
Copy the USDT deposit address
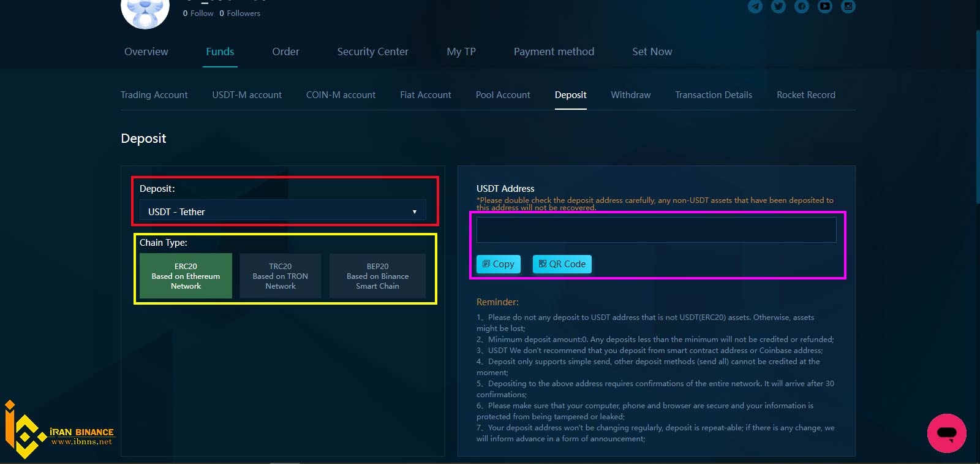click(499, 264)
